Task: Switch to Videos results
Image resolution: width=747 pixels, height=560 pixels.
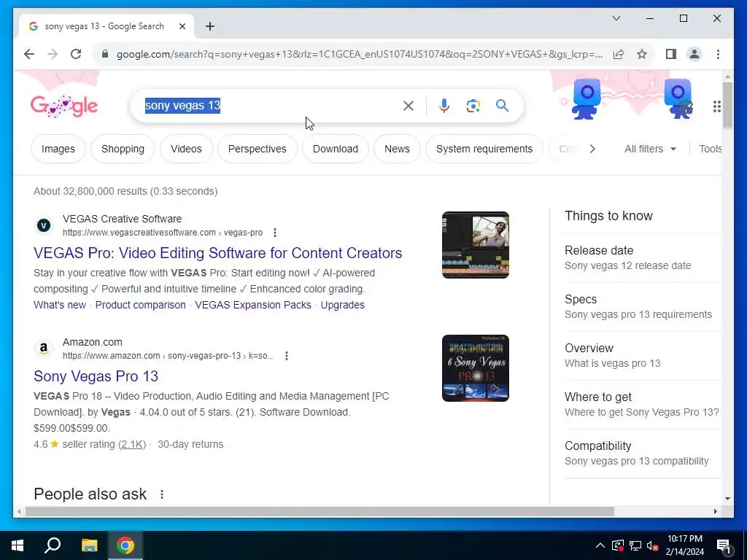Action: tap(186, 149)
